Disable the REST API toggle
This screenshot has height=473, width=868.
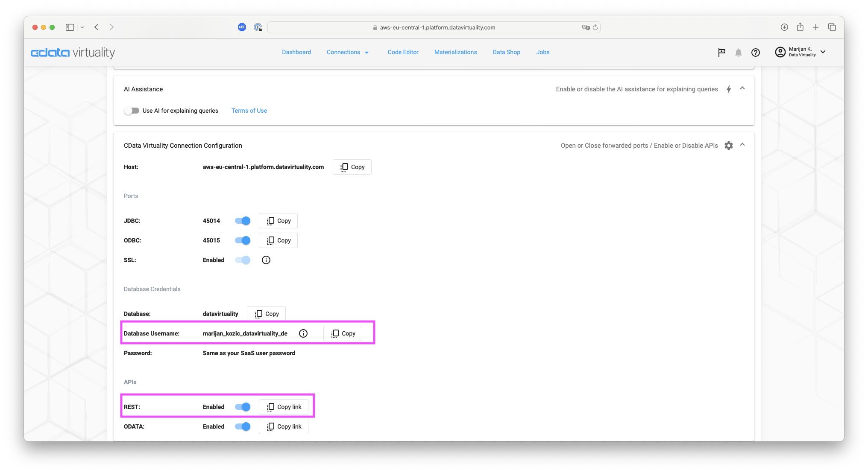[x=243, y=407]
